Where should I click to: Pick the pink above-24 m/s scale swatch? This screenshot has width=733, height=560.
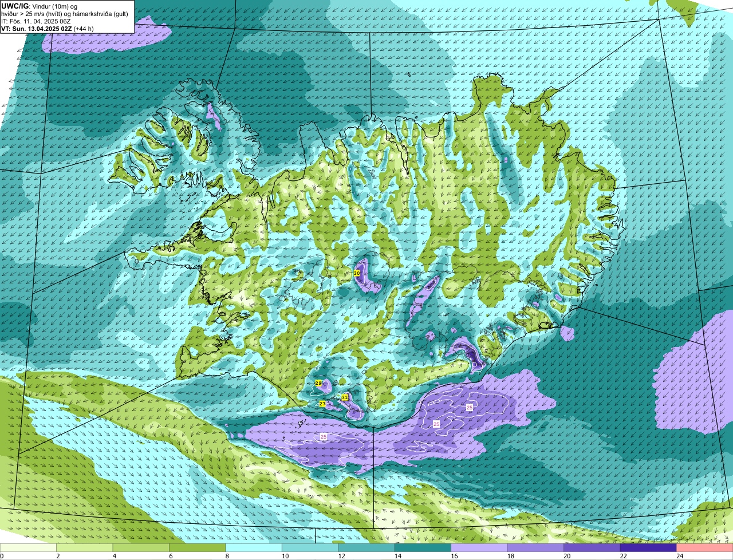705,548
